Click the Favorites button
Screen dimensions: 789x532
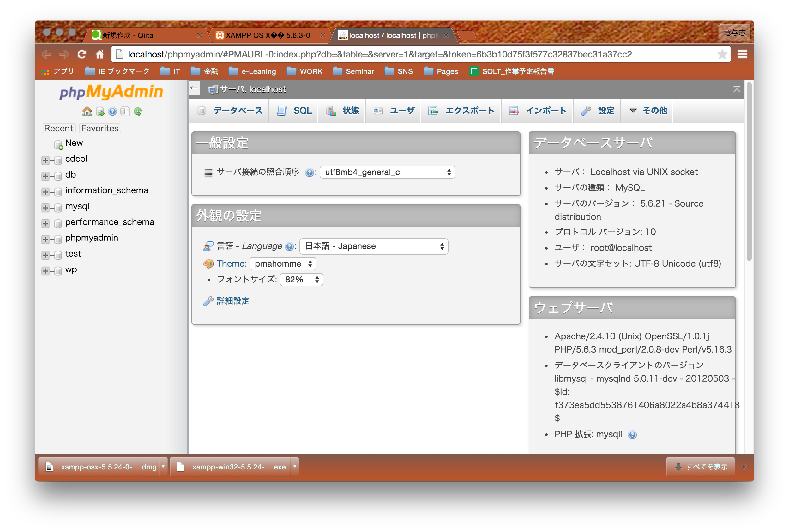click(100, 128)
